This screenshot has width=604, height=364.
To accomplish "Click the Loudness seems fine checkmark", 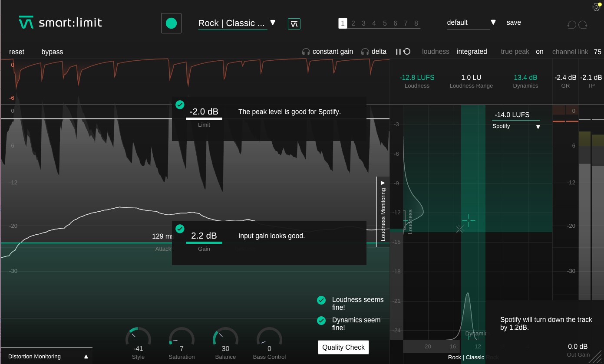I will pos(321,300).
